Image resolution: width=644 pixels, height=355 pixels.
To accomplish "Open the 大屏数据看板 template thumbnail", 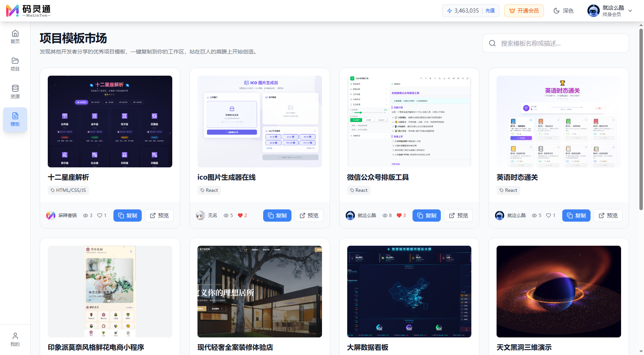I will [409, 292].
